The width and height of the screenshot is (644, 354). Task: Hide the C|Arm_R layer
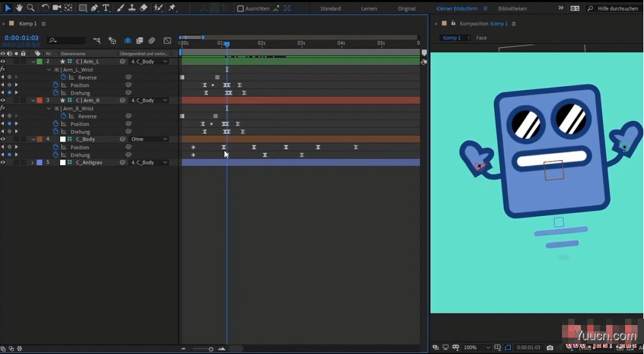3,100
